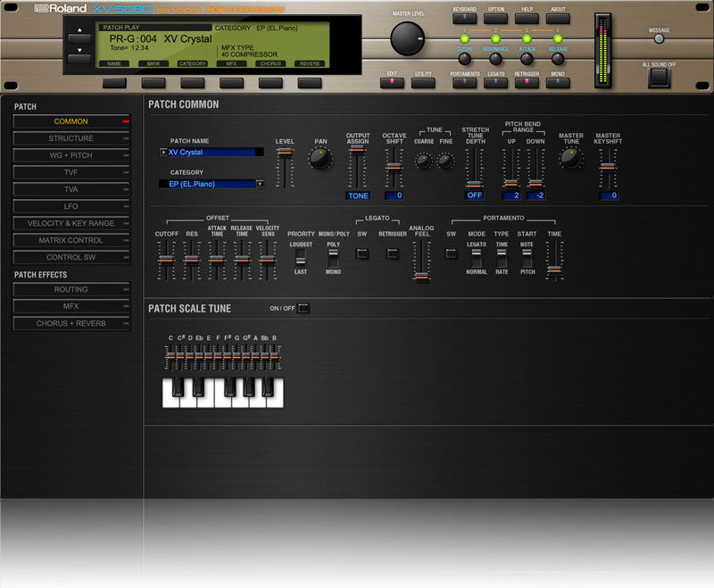Screen dimensions: 714x588
Task: Click the KEYBOARD button
Action: point(464,19)
